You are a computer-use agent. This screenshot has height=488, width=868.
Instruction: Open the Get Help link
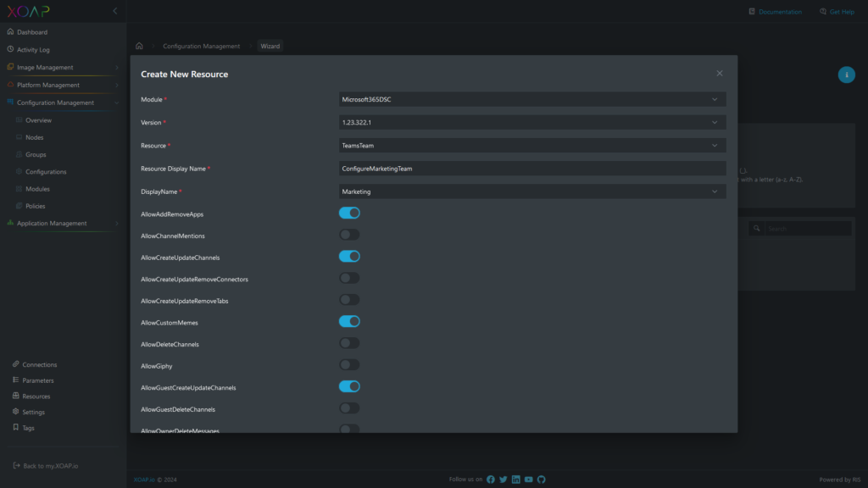point(842,12)
